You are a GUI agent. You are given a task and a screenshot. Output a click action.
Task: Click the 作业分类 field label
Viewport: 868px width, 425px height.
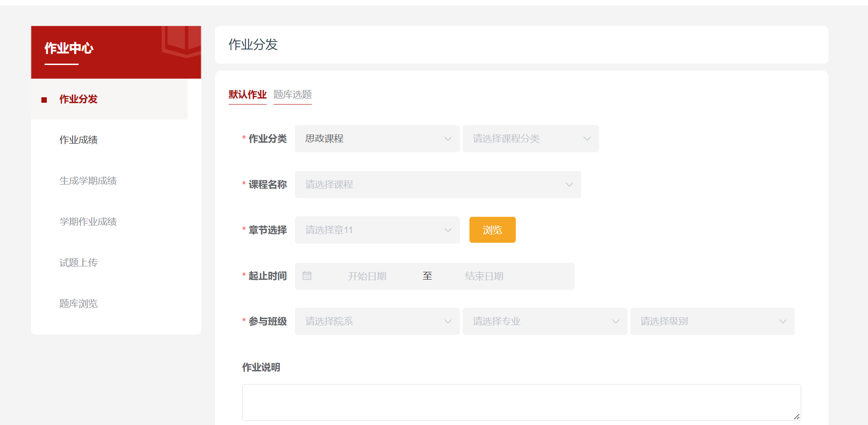(x=268, y=139)
